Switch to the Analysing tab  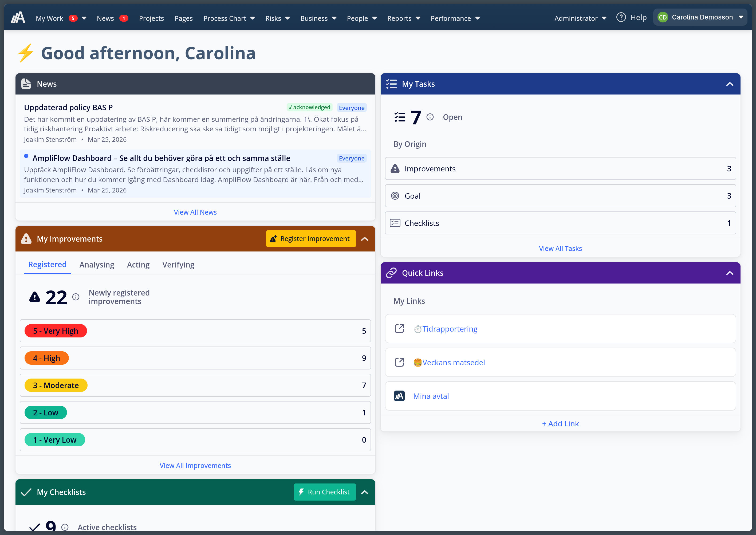click(x=97, y=265)
